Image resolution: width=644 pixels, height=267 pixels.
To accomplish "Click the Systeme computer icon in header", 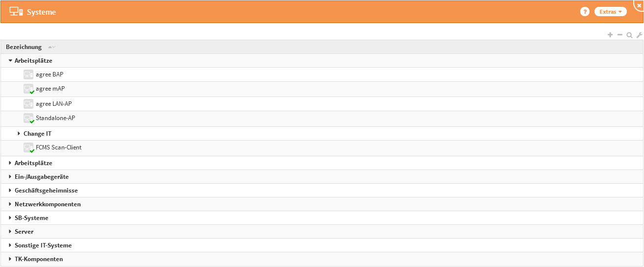I will [x=16, y=12].
